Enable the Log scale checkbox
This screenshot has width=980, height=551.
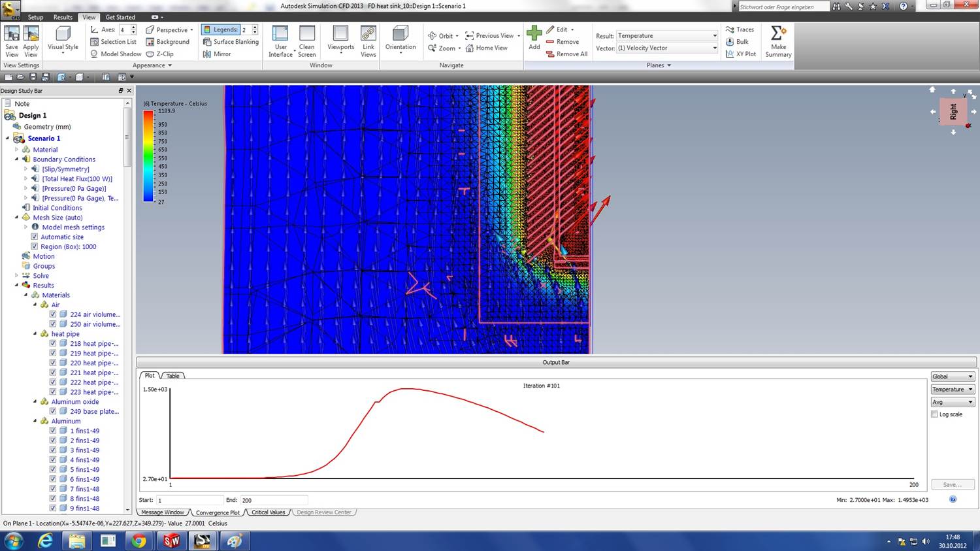click(934, 414)
